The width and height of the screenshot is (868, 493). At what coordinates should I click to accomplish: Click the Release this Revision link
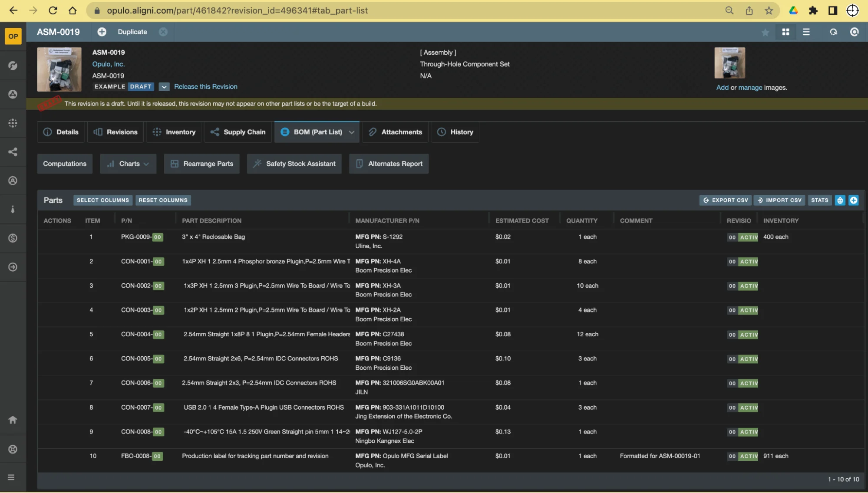(205, 87)
